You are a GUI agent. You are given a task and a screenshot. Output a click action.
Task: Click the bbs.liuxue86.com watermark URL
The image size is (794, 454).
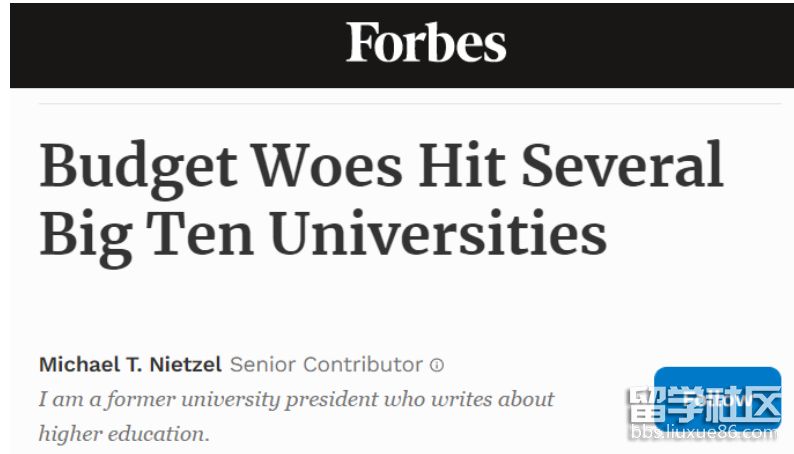click(x=703, y=435)
